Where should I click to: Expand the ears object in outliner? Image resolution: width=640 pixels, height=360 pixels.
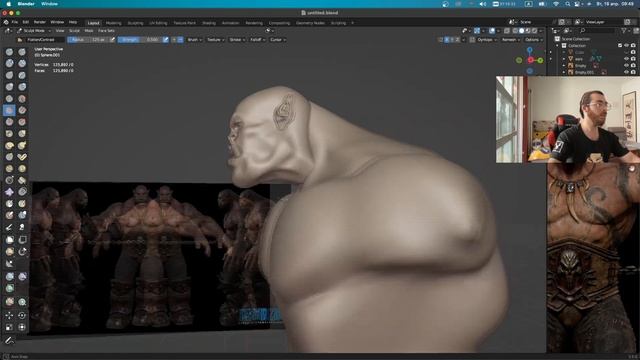point(564,59)
